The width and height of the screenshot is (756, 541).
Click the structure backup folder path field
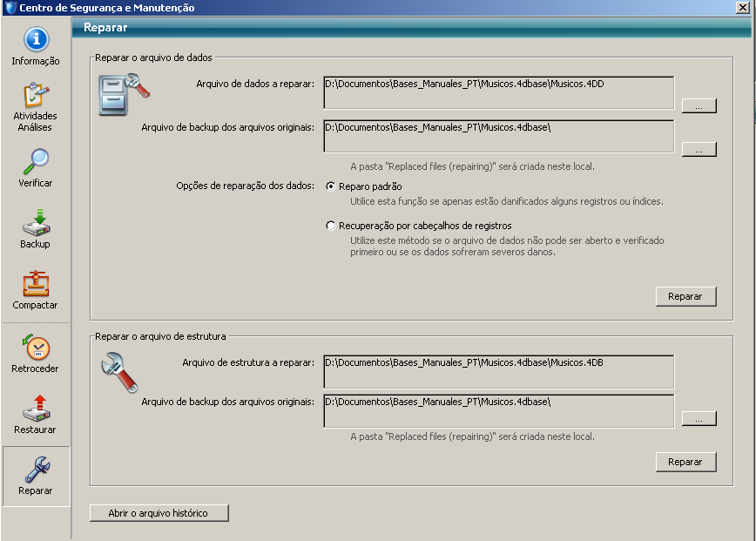pyautogui.click(x=499, y=411)
